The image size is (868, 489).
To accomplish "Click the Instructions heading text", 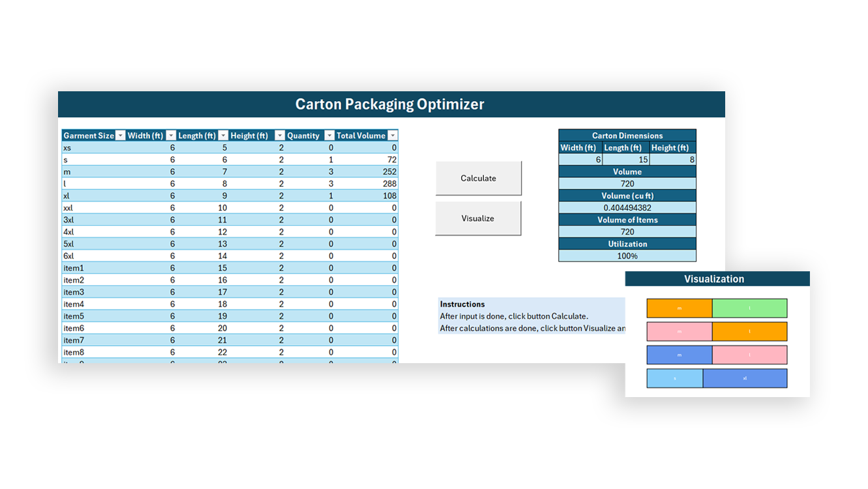I will click(462, 304).
